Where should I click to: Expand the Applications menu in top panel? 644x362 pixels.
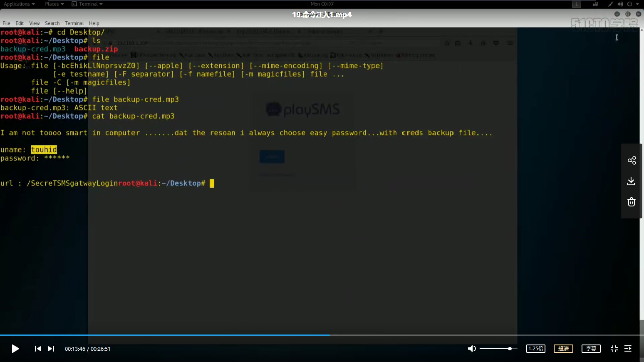(19, 4)
